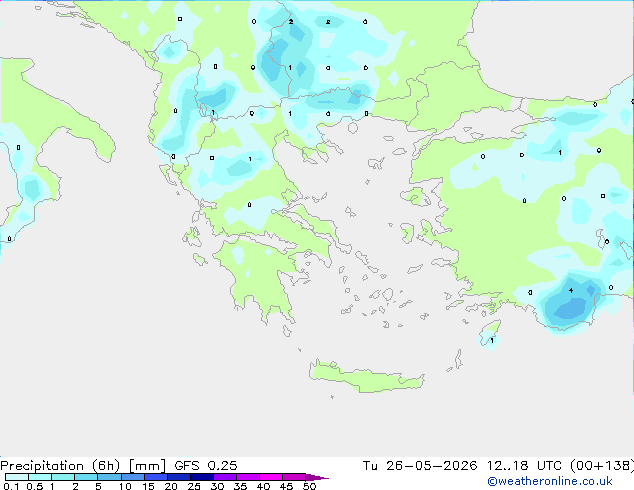Viewport: 634px width, 490px height.
Task: Click the legend label "0.1"
Action: coord(11,486)
